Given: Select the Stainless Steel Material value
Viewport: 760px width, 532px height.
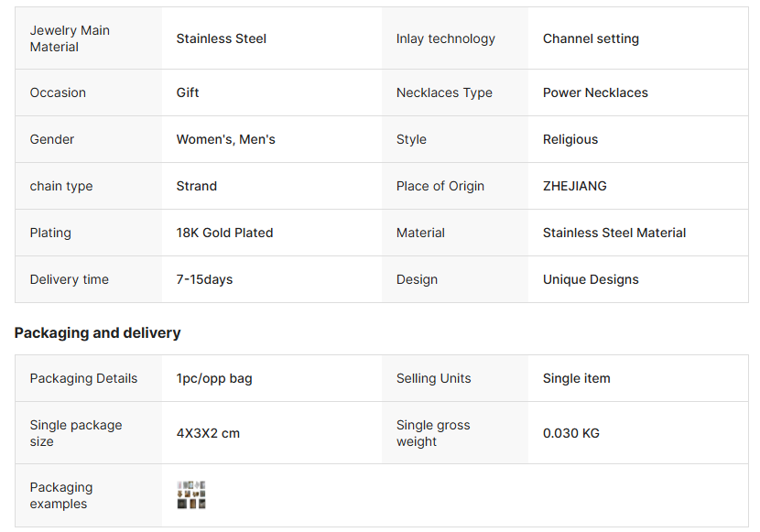Looking at the screenshot, I should click(613, 233).
